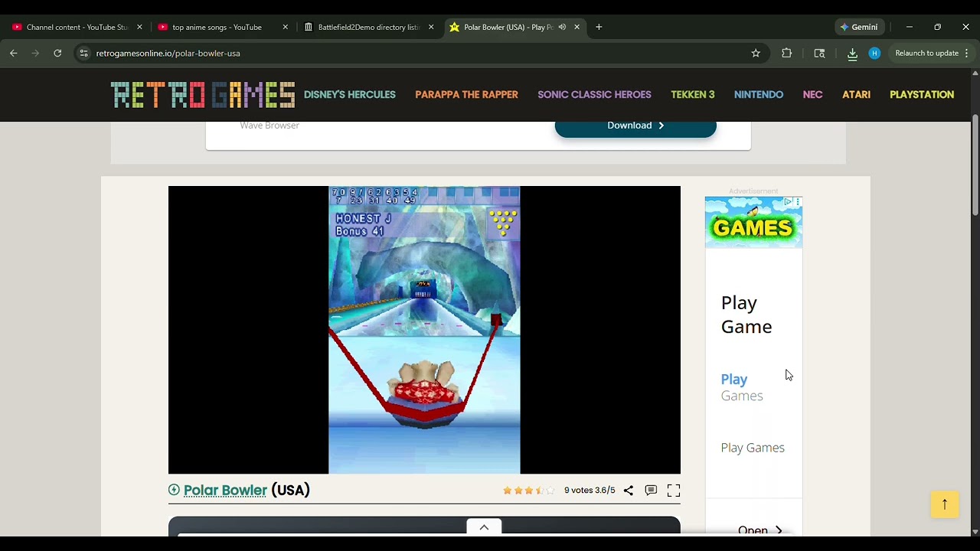Image resolution: width=980 pixels, height=551 pixels.
Task: Click the Retro Games logo
Action: click(x=202, y=95)
